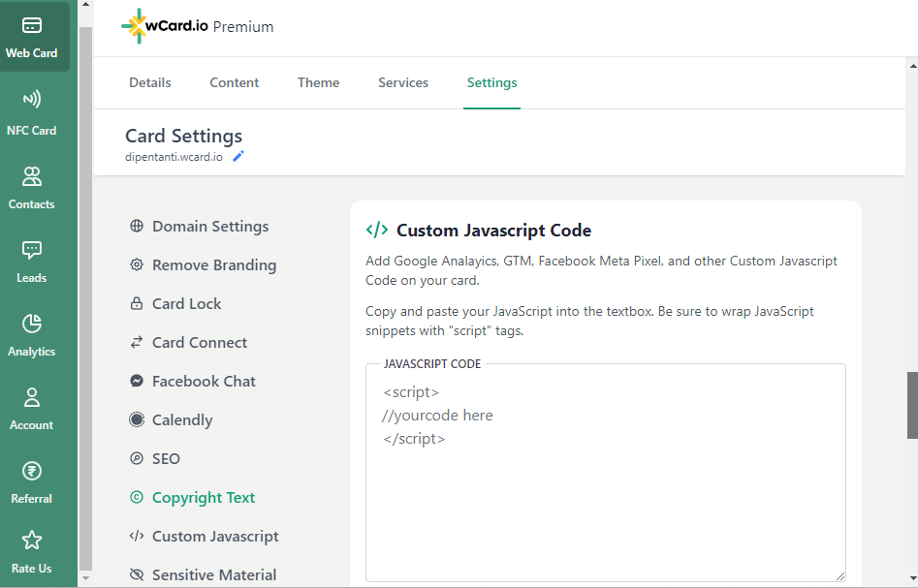Click the SEO search icon
This screenshot has width=918, height=588.
coord(137,458)
